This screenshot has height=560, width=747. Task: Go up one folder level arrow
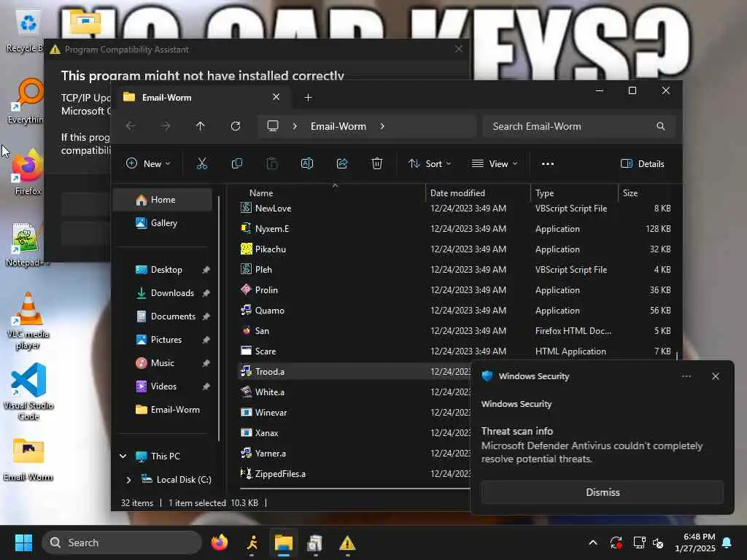pyautogui.click(x=200, y=126)
